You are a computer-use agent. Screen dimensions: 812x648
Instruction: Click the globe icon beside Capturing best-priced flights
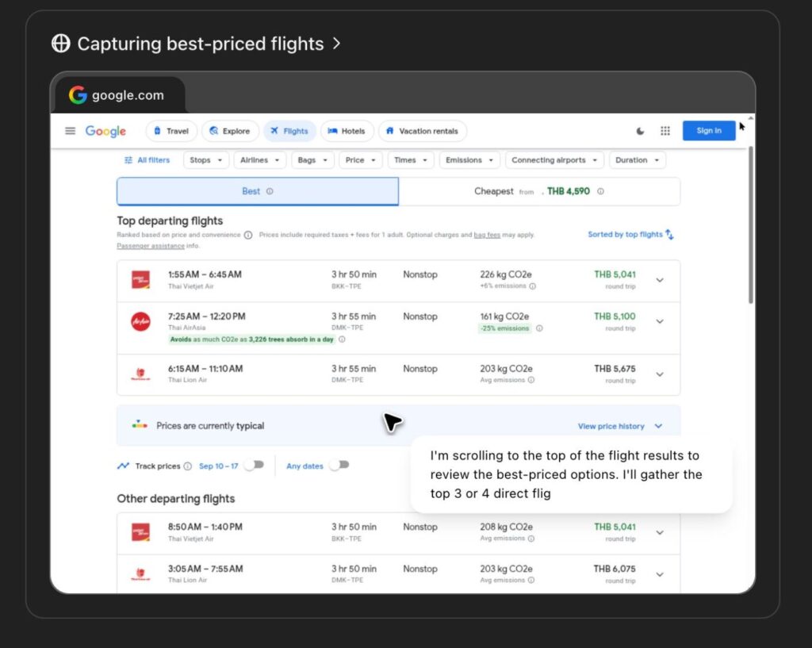pos(60,44)
